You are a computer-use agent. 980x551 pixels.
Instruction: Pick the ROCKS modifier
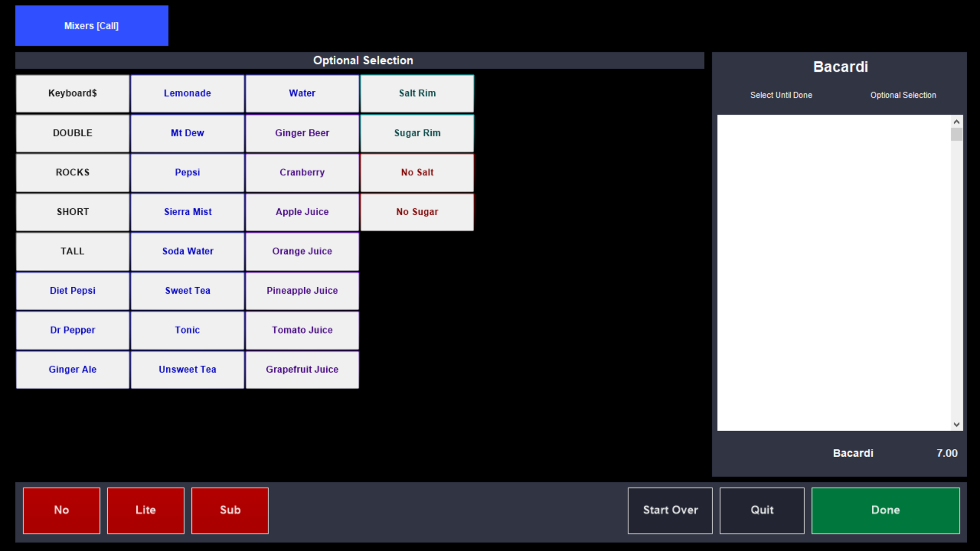(72, 172)
